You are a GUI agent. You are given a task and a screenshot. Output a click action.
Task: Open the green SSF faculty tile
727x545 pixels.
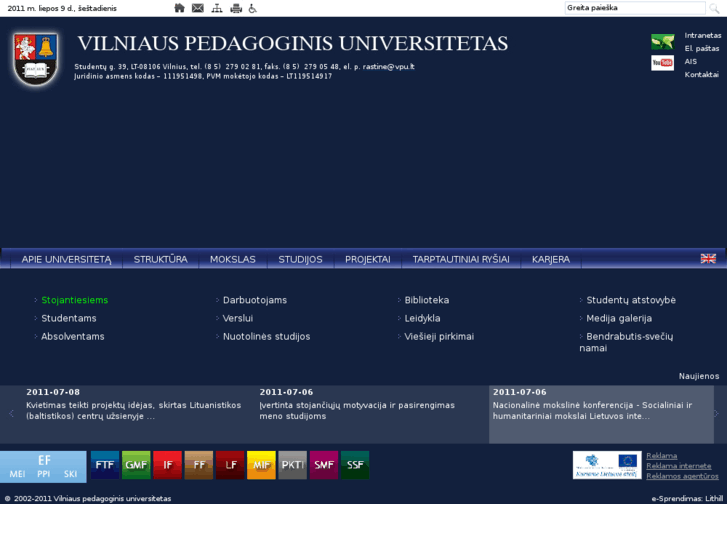tap(355, 465)
